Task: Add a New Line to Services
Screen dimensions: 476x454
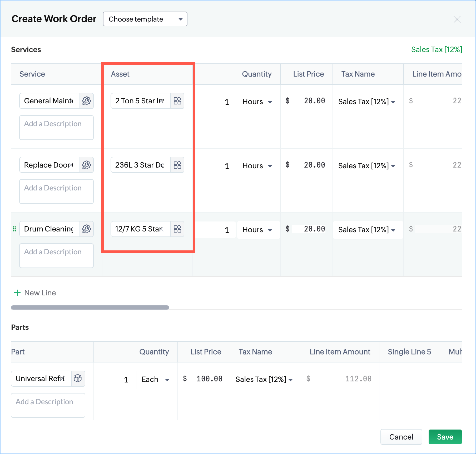Action: click(35, 293)
